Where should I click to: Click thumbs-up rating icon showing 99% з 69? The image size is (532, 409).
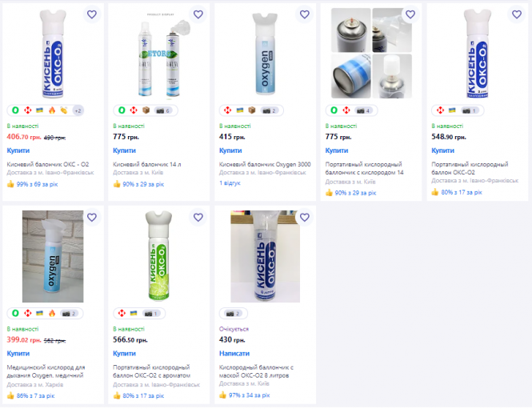point(10,183)
